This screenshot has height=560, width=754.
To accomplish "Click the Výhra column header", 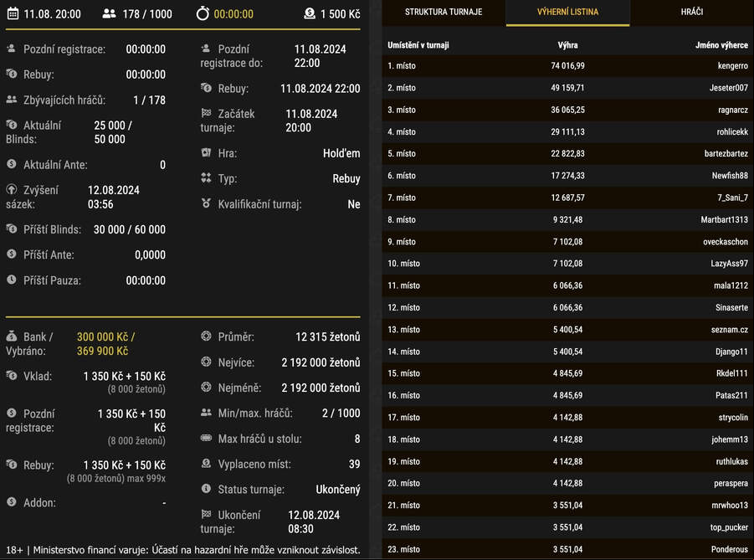I will point(567,45).
